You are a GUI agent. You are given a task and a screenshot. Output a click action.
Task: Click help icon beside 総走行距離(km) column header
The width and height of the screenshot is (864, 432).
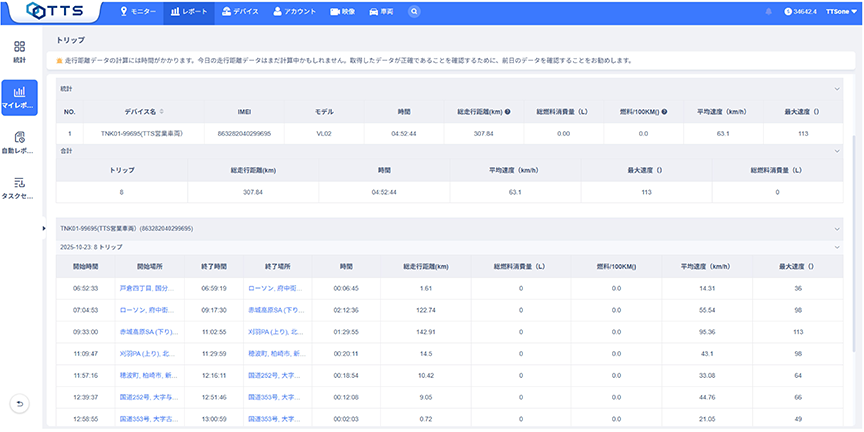click(509, 112)
